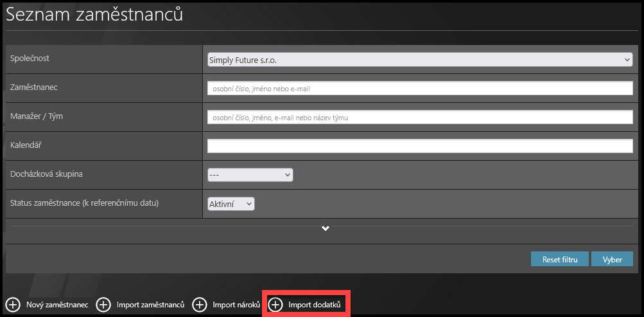Open the Status zaměstnance dropdown set to Aktivní
This screenshot has height=317, width=644.
tap(231, 204)
